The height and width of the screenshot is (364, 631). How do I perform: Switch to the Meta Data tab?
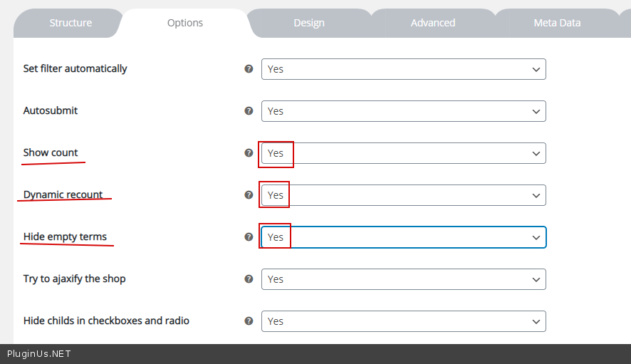coord(557,23)
